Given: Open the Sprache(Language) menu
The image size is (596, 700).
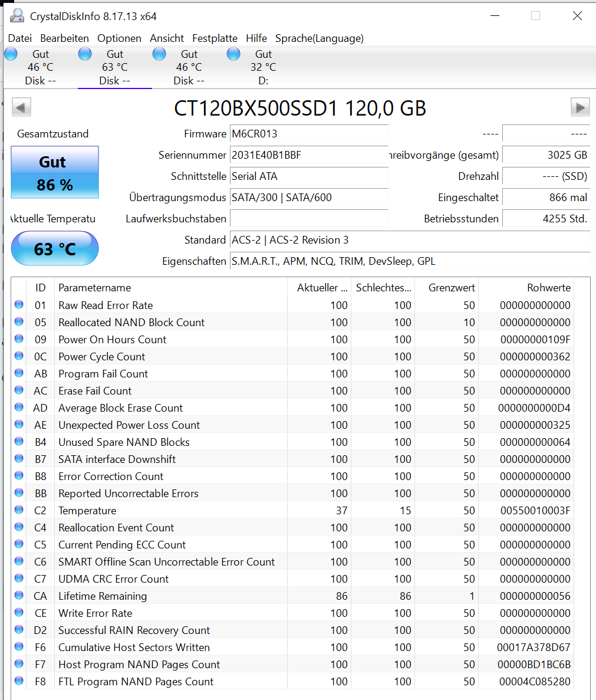Looking at the screenshot, I should tap(320, 38).
